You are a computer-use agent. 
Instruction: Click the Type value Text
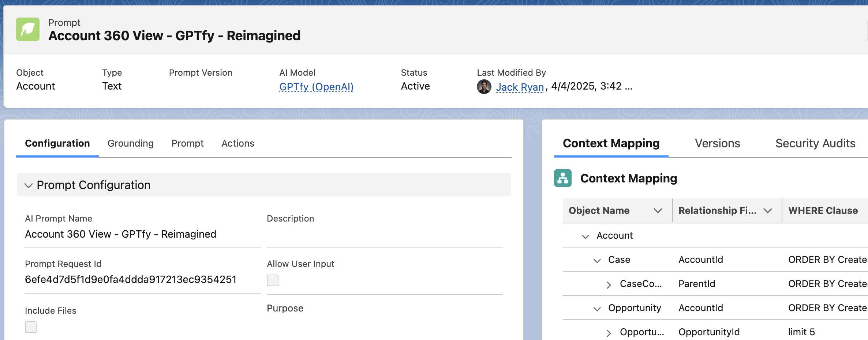[112, 86]
